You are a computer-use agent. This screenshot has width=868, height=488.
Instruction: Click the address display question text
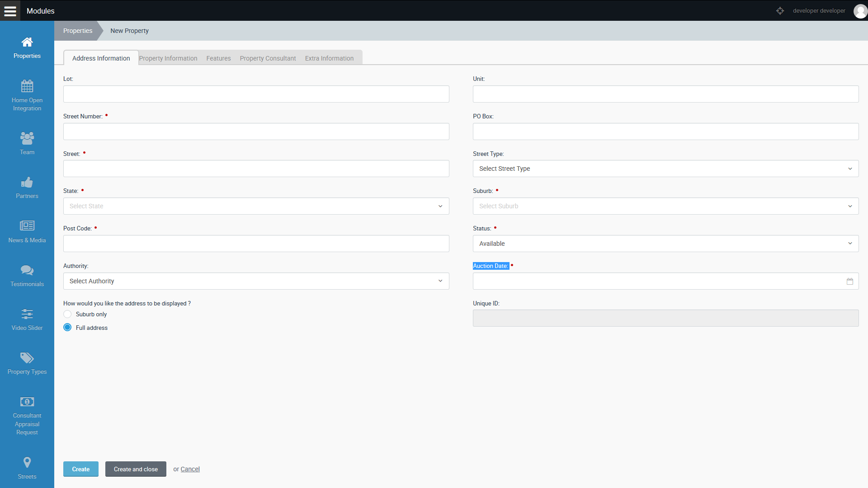point(127,303)
